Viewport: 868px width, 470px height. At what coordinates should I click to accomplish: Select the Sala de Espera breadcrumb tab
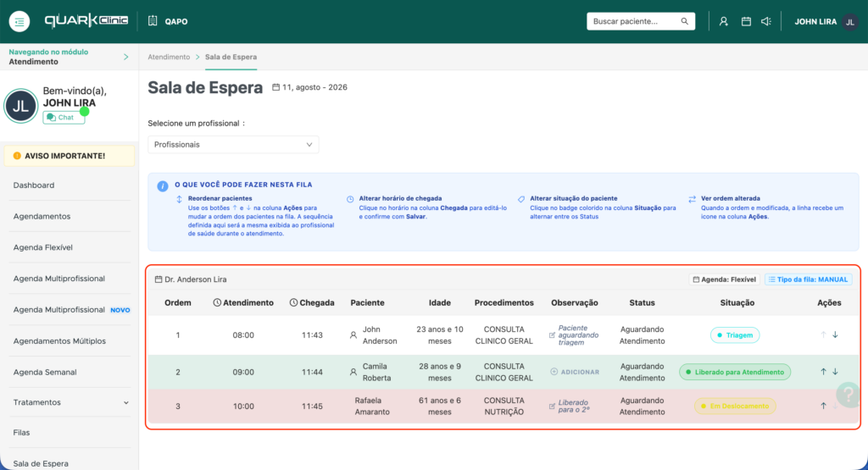[231, 57]
